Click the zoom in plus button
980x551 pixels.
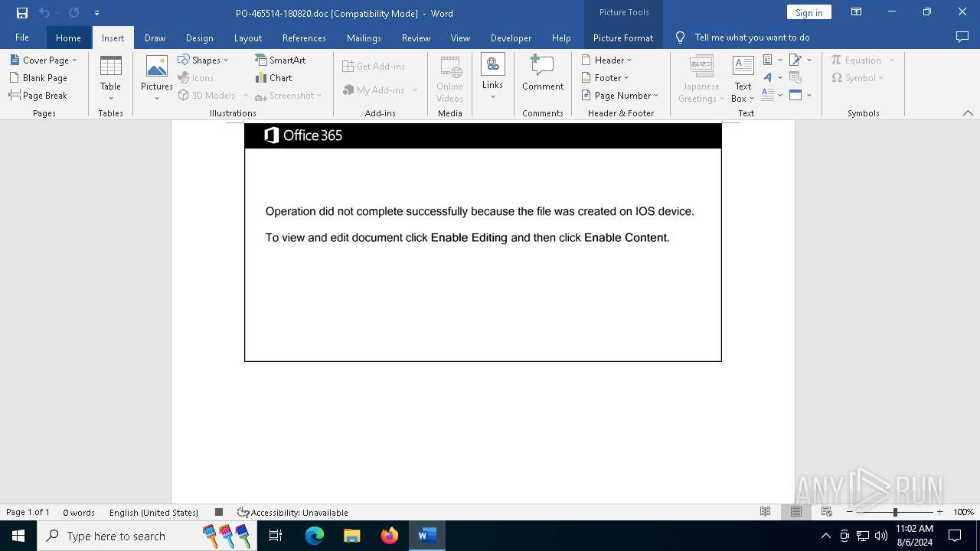(940, 512)
